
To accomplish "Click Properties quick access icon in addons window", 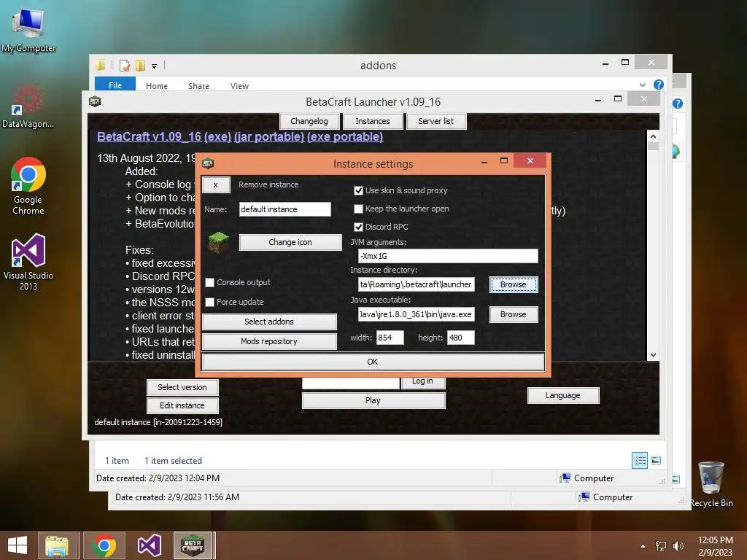I will point(124,65).
